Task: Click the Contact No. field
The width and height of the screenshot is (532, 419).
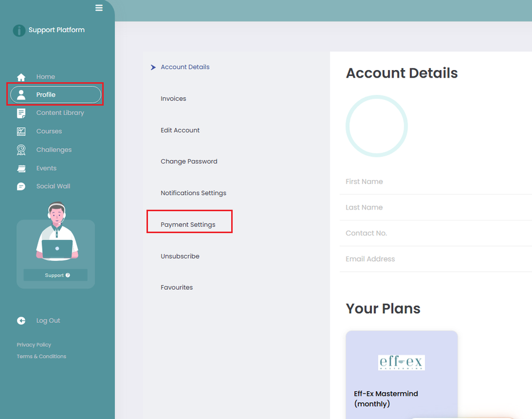Action: pyautogui.click(x=435, y=233)
